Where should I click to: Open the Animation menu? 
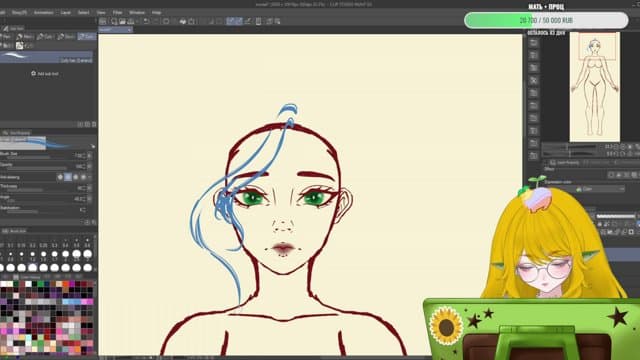pos(43,13)
